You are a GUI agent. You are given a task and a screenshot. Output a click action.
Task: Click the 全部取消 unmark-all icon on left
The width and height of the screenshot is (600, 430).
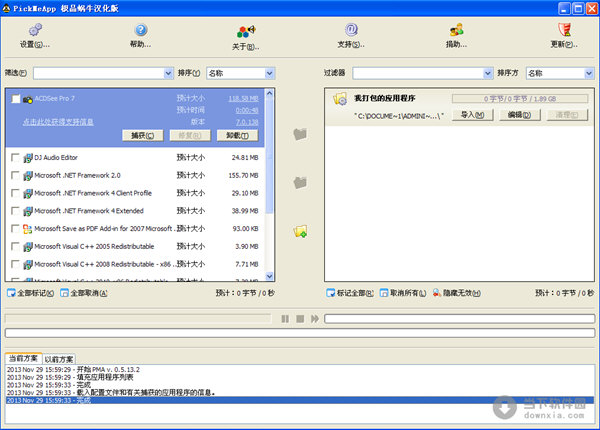(x=65, y=293)
